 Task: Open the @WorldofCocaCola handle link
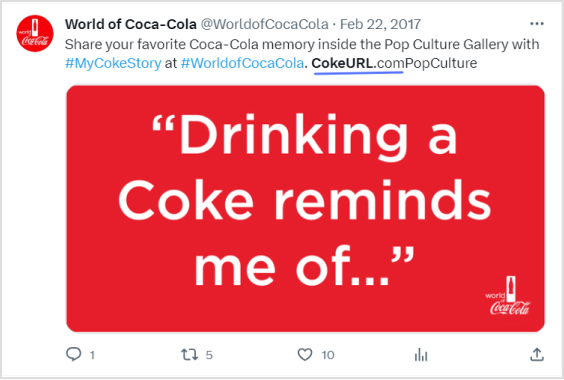264,24
